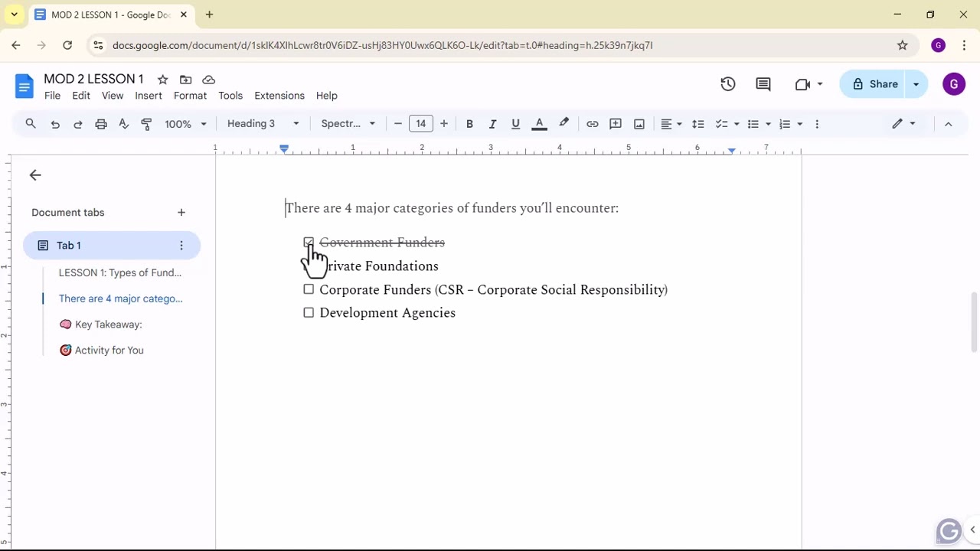
Task: Open the editing mode pencil dropdown
Action: point(903,124)
